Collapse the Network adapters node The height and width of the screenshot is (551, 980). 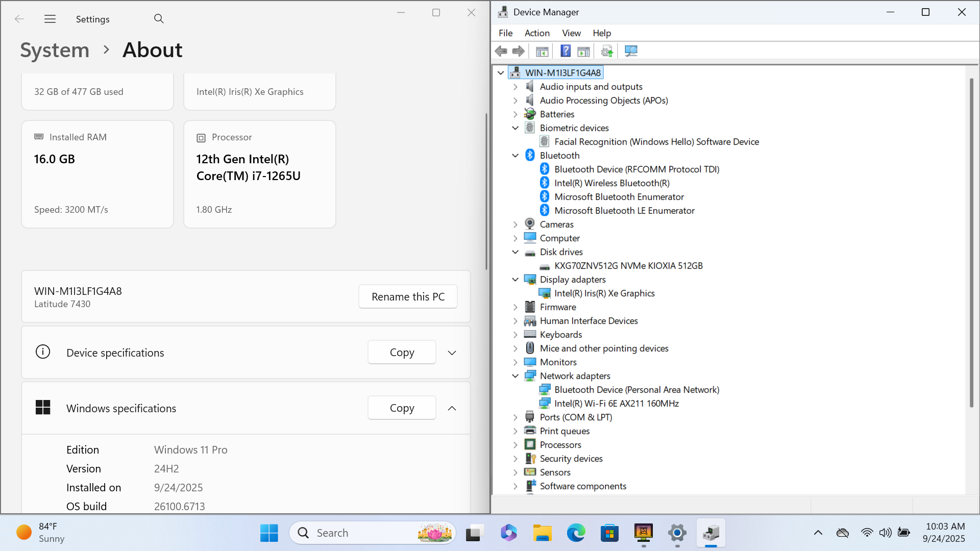[516, 376]
